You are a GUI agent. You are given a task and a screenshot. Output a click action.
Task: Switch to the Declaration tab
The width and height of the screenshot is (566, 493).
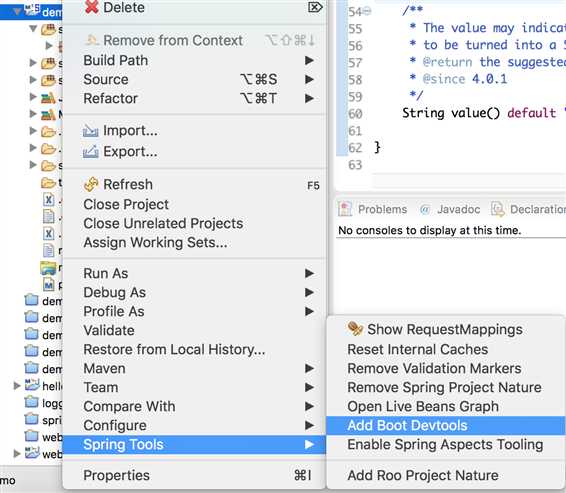click(x=528, y=209)
